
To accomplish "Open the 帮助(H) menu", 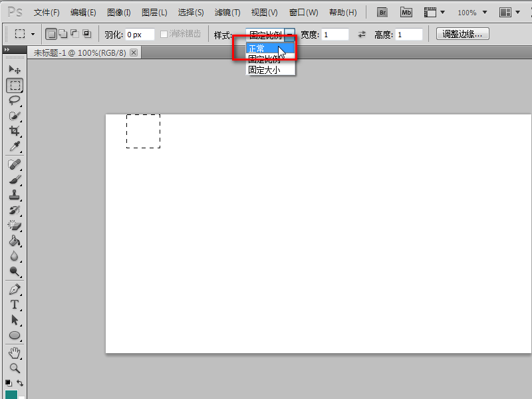I will [343, 13].
